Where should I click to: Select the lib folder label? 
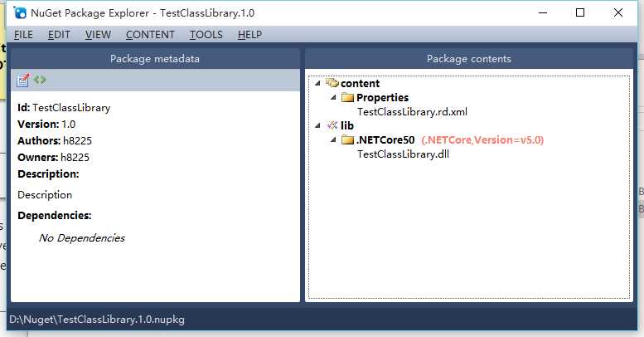[x=347, y=125]
